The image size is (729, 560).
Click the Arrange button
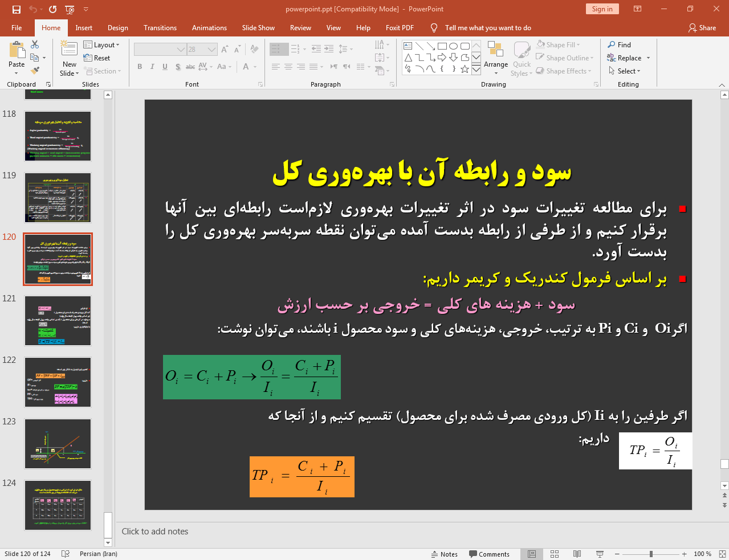[496, 58]
